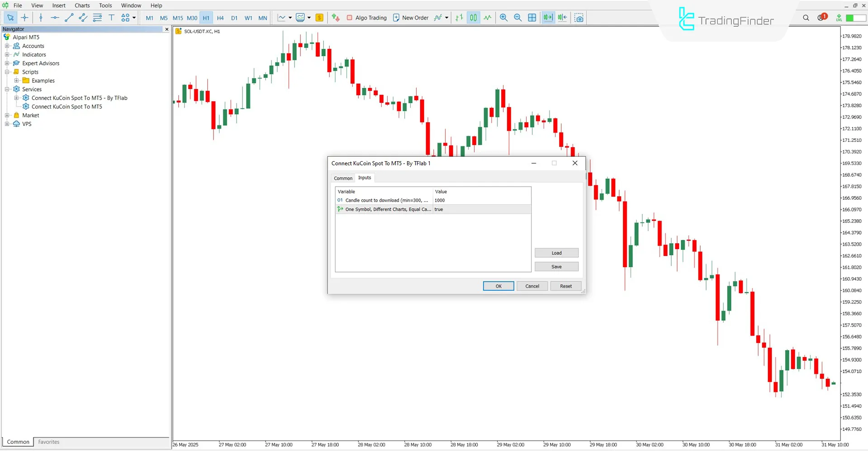Click the Load button for inputs
This screenshot has width=868, height=451.
pyautogui.click(x=556, y=253)
